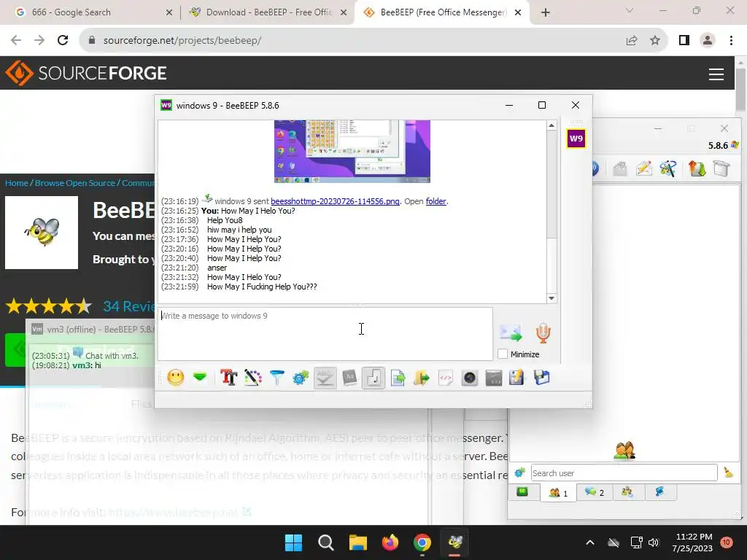747x560 pixels.
Task: Open File Explorer from the taskbar
Action: pyautogui.click(x=357, y=542)
